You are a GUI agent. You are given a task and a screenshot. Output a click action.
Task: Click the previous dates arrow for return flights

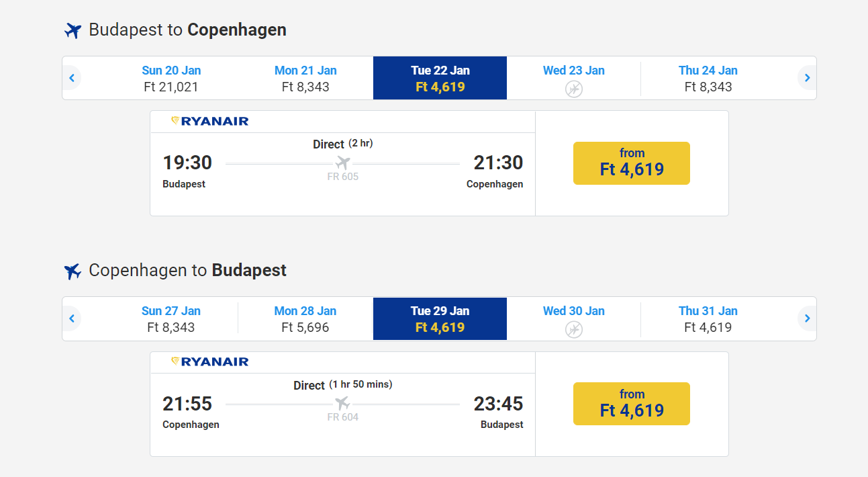point(71,318)
